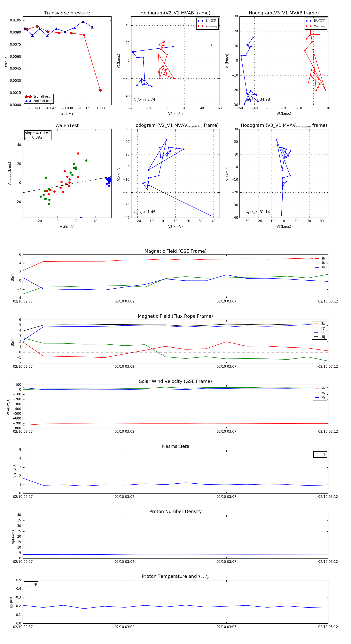
Task: Click the λ1/λ2 ≈ 2.74 annotation
Action: pos(144,100)
